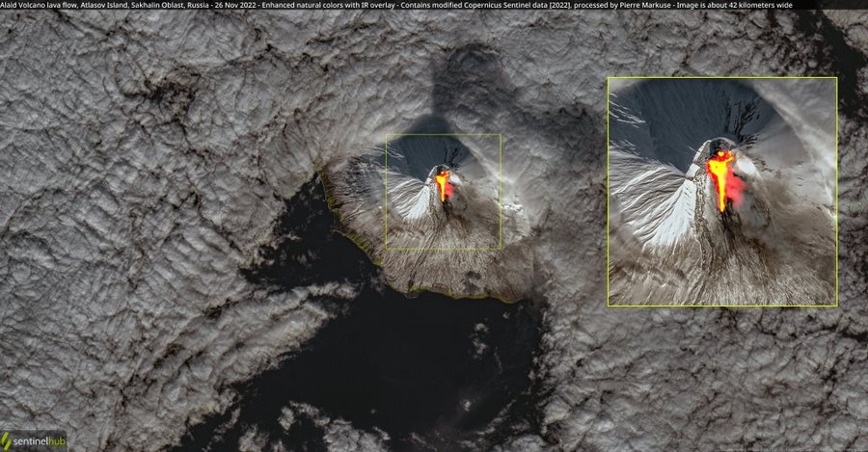Click the bright lava flow in the enlarged inset
The image size is (868, 452).
click(719, 183)
